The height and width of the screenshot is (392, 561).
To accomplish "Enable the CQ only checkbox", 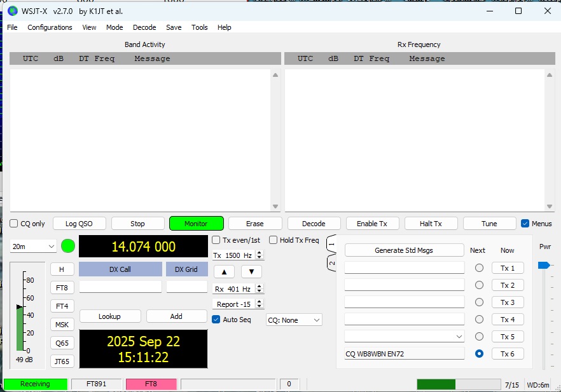I will click(14, 224).
